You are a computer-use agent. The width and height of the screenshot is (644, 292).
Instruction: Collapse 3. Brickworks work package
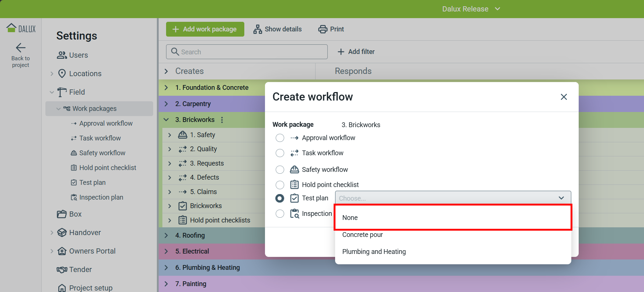point(166,120)
